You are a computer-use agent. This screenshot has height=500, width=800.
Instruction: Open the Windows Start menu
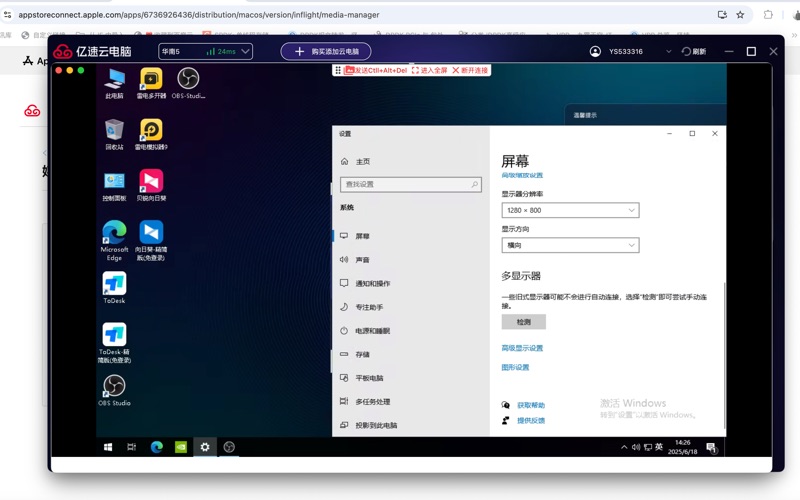tap(108, 447)
